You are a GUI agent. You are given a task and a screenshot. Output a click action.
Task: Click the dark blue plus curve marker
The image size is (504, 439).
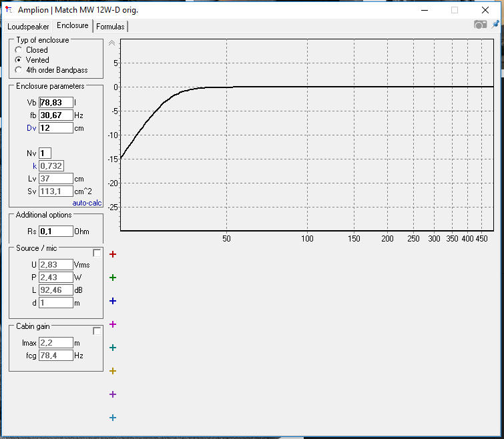(113, 301)
